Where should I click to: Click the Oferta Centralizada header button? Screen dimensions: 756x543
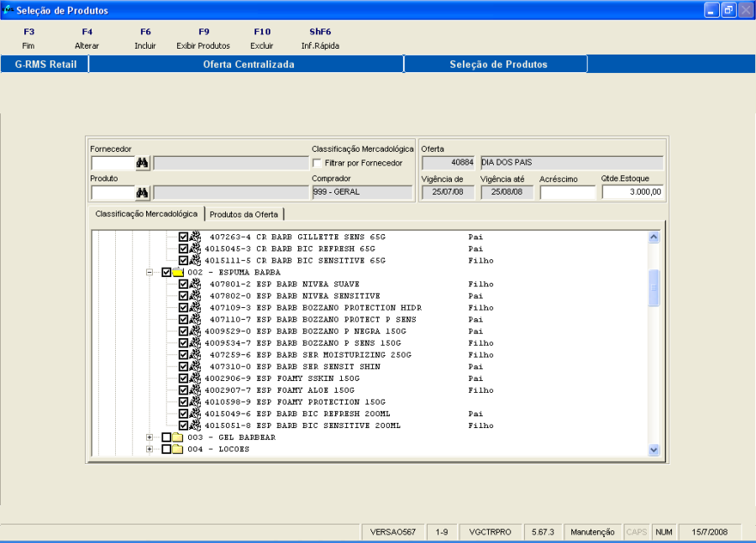pos(246,64)
